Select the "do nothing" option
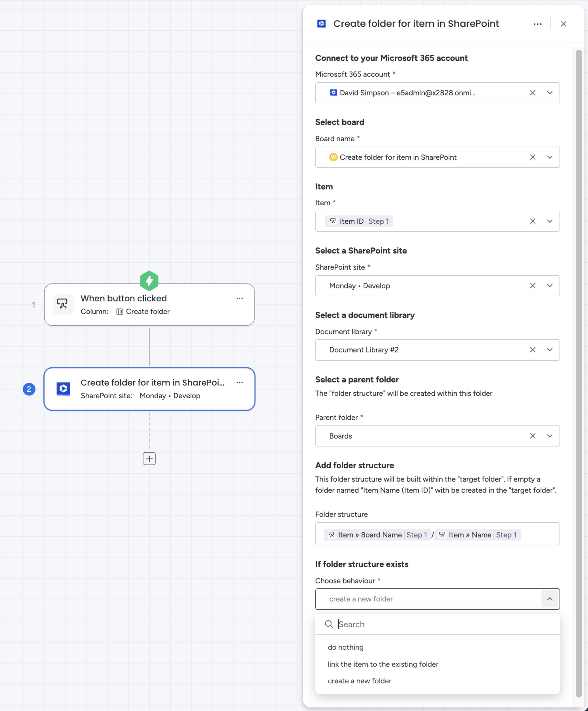 pos(345,647)
